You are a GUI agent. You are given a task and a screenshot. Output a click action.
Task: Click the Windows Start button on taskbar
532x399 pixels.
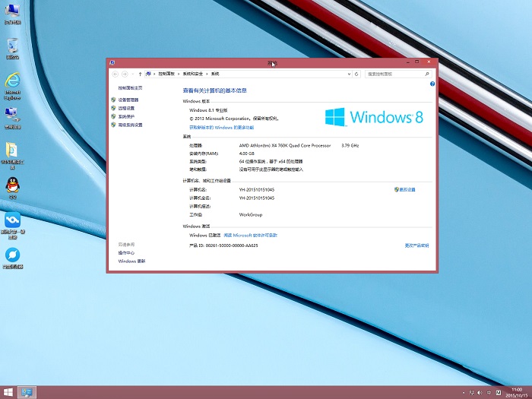(x=8, y=392)
